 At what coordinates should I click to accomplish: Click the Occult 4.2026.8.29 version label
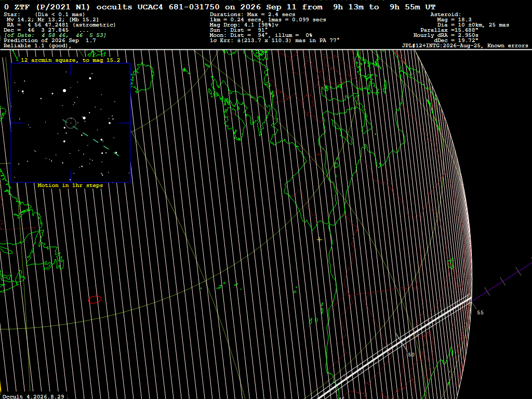pyautogui.click(x=33, y=396)
